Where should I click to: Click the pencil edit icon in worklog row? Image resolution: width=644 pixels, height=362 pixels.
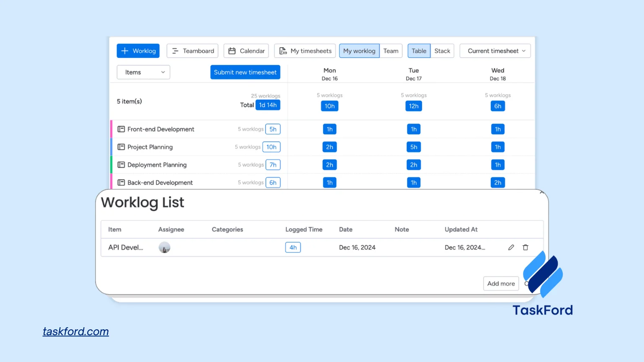(x=511, y=248)
